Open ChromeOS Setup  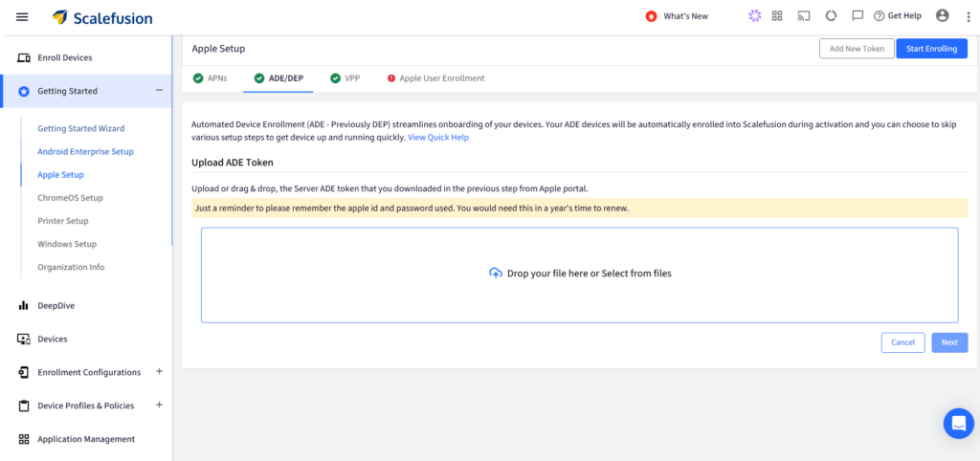[70, 198]
